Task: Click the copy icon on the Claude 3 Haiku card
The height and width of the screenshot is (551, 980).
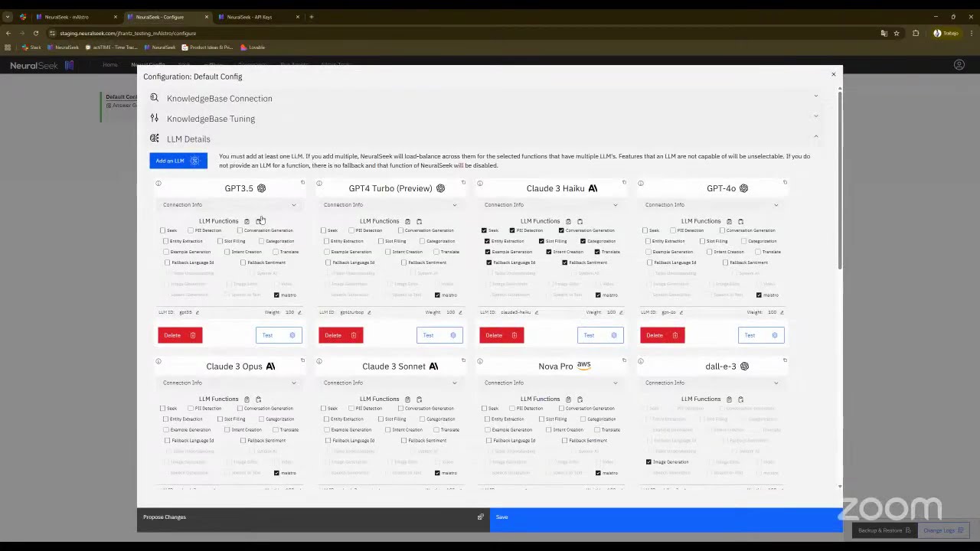Action: click(624, 183)
